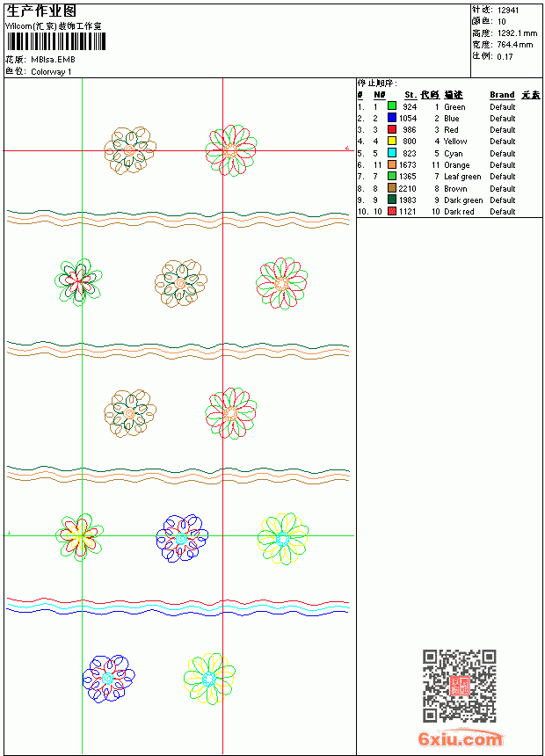This screenshot has height=756, width=545.
Task: Click the Colorway 1 label
Action: pos(51,71)
